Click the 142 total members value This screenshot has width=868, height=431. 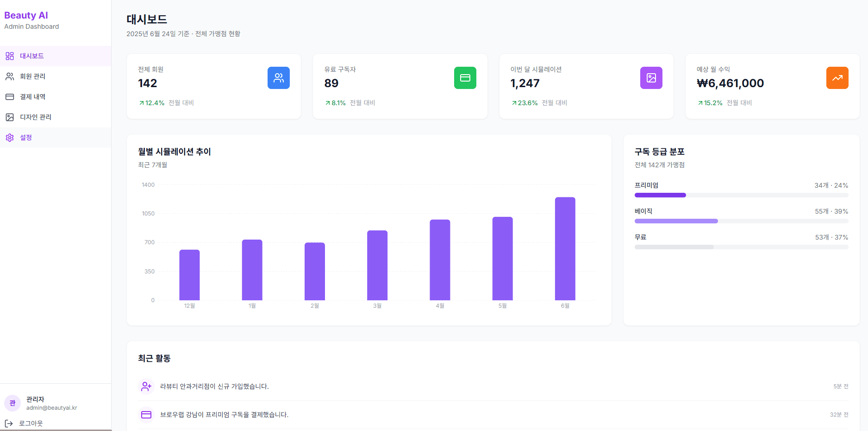pos(148,83)
